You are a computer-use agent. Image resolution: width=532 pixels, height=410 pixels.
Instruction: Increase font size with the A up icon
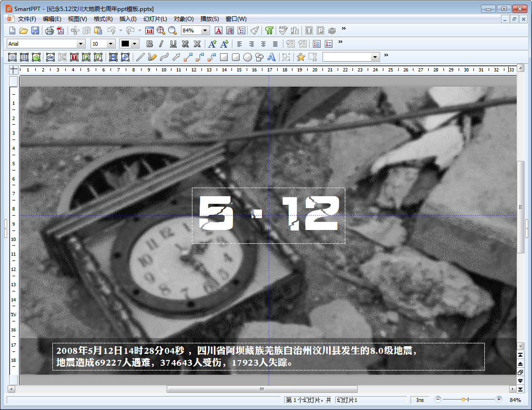212,44
